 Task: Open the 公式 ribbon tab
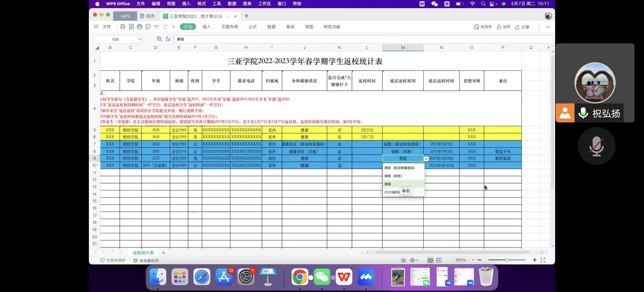(x=253, y=27)
